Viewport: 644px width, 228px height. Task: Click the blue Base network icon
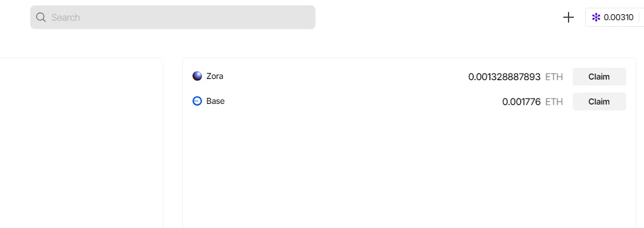click(x=197, y=101)
